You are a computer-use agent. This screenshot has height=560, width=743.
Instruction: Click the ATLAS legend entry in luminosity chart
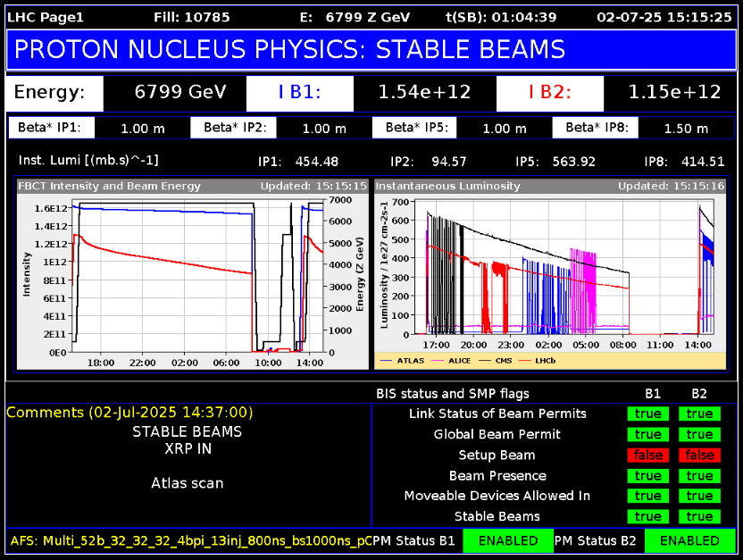[408, 361]
